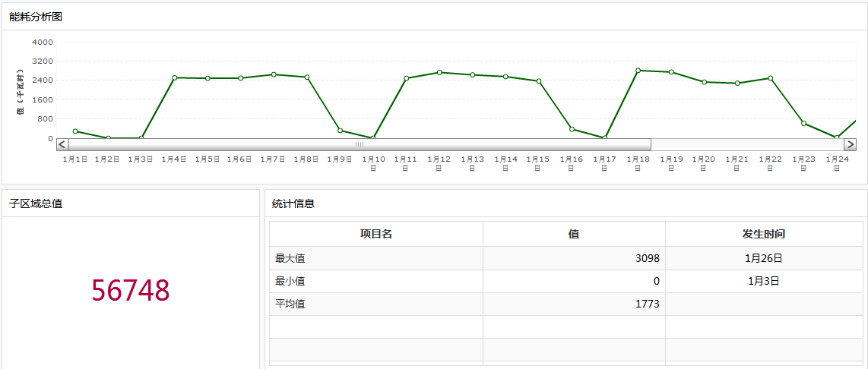Click the 发生时间 column header

coord(764,235)
